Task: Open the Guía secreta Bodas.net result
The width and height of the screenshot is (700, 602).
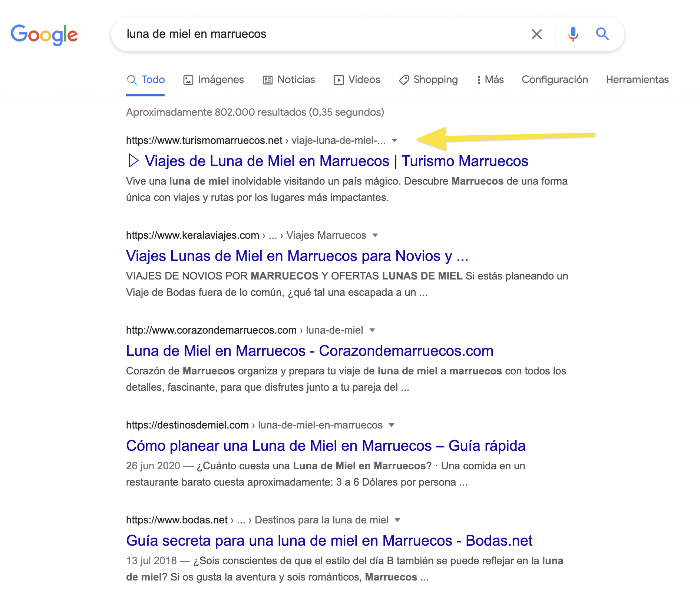Action: [x=329, y=541]
